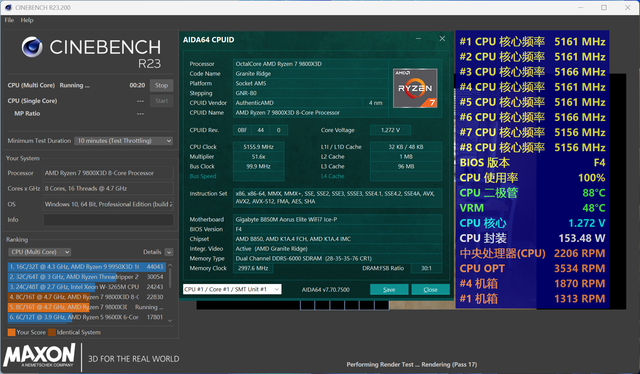Open the File menu

[9, 20]
